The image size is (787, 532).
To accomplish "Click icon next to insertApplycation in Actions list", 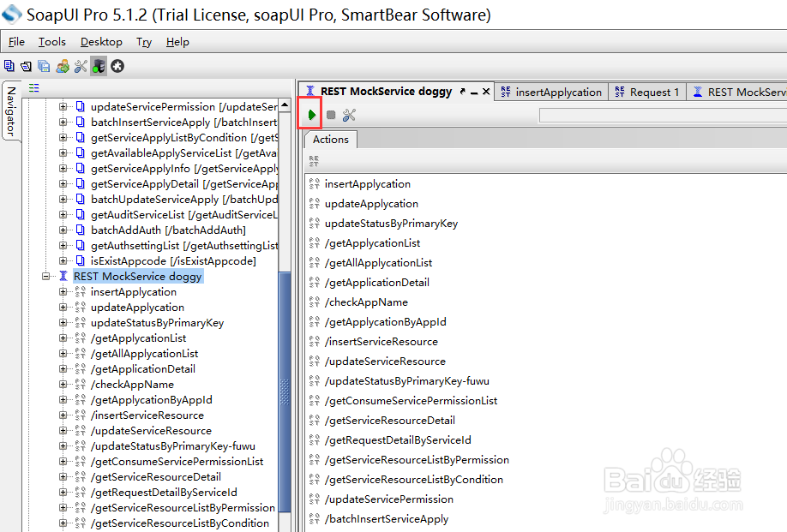I will [314, 184].
